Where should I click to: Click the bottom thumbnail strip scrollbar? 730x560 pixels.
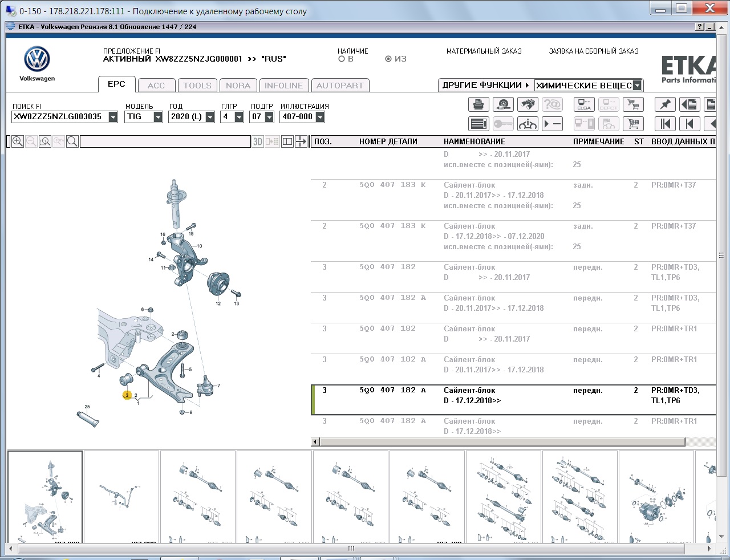[x=351, y=549]
